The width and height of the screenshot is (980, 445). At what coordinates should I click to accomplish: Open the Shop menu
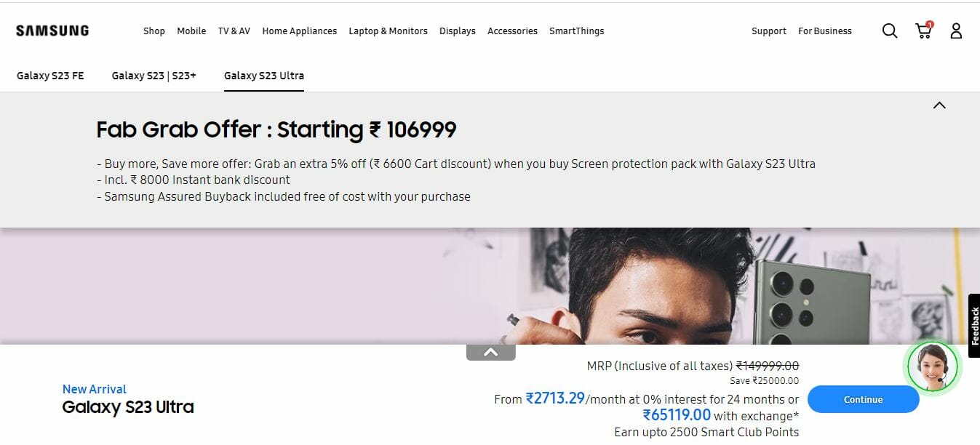(x=154, y=31)
